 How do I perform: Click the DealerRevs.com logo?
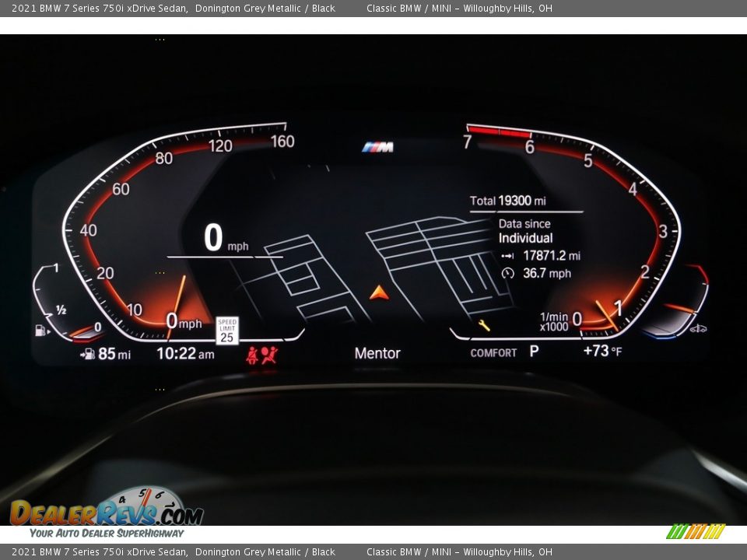[107, 508]
